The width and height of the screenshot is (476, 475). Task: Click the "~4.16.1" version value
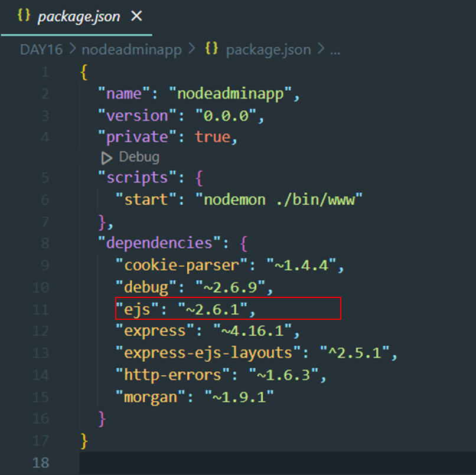[253, 331]
